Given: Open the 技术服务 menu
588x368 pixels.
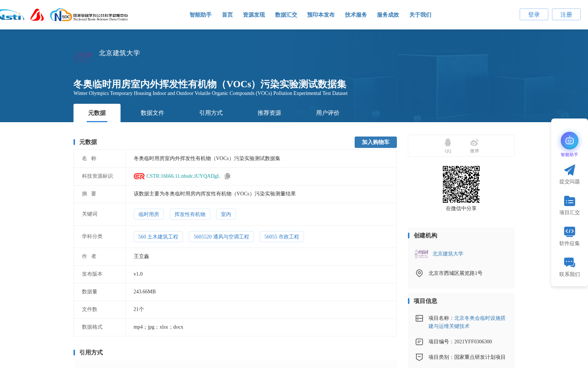Looking at the screenshot, I should pos(356,15).
